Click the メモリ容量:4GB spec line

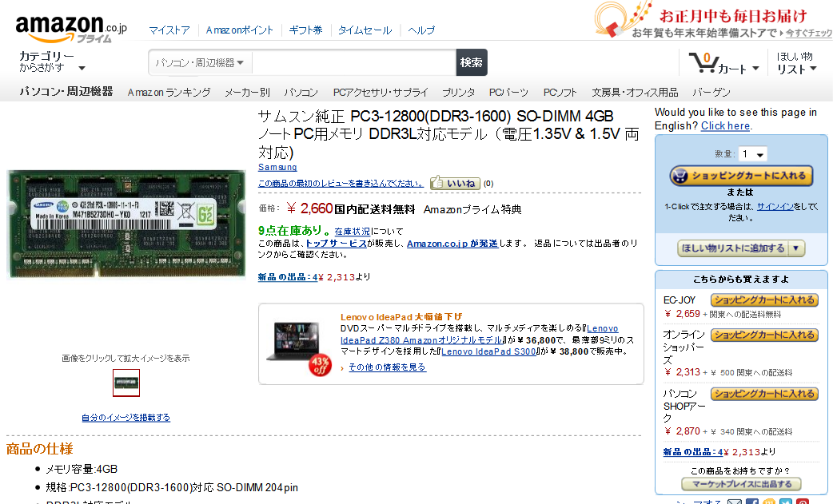[82, 469]
